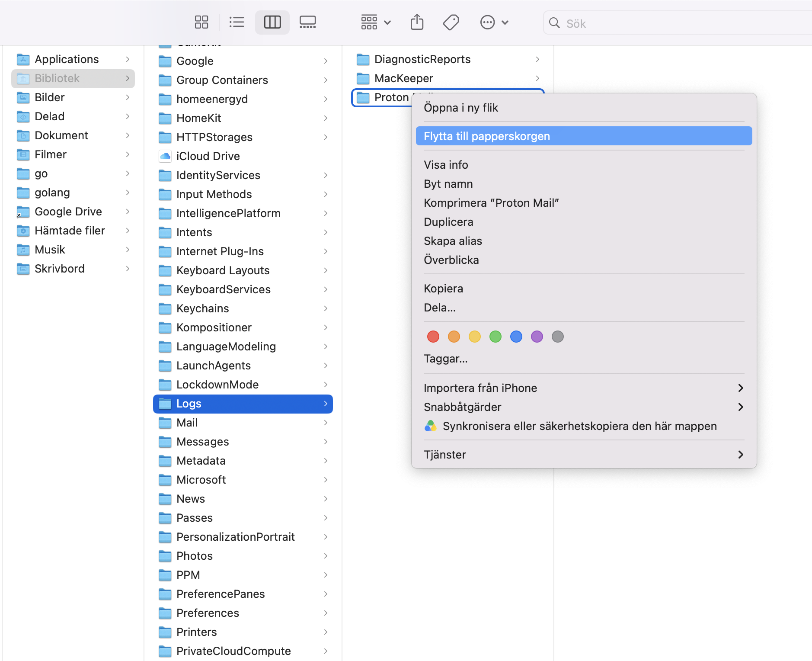812x661 pixels.
Task: Click Dela… option
Action: click(x=584, y=308)
